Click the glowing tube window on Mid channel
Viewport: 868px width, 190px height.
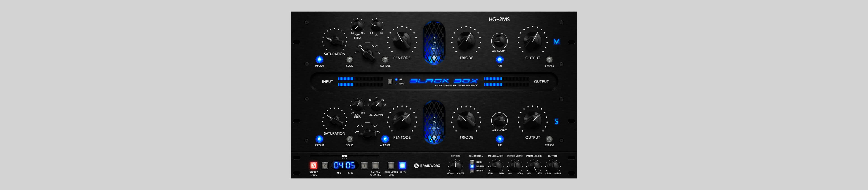[434, 43]
